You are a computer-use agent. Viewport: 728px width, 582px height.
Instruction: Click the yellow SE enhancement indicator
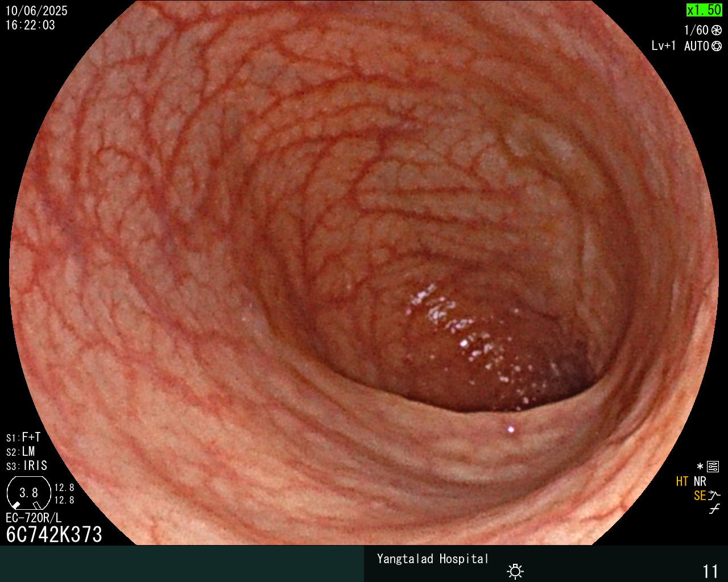pyautogui.click(x=700, y=496)
